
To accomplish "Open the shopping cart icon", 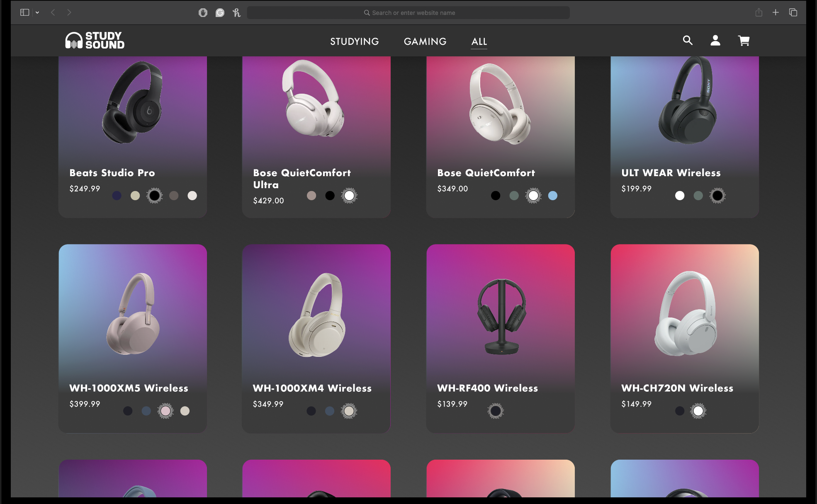I will (x=744, y=41).
